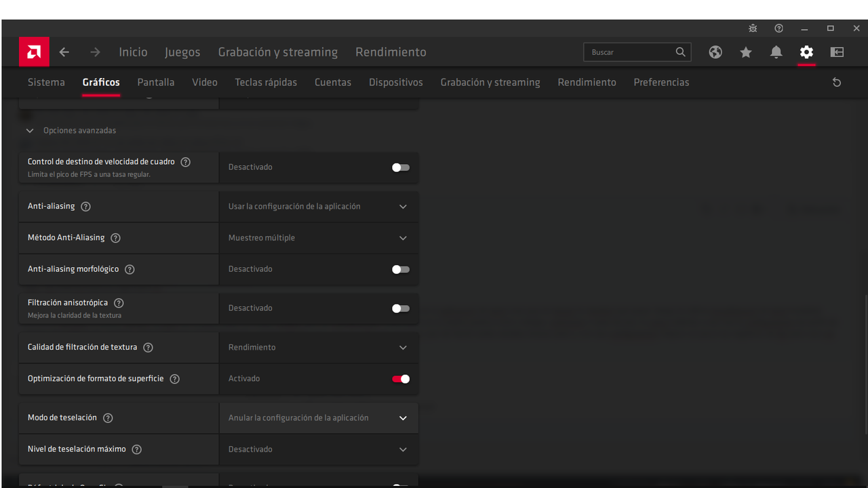Go back with the left arrow

(64, 52)
